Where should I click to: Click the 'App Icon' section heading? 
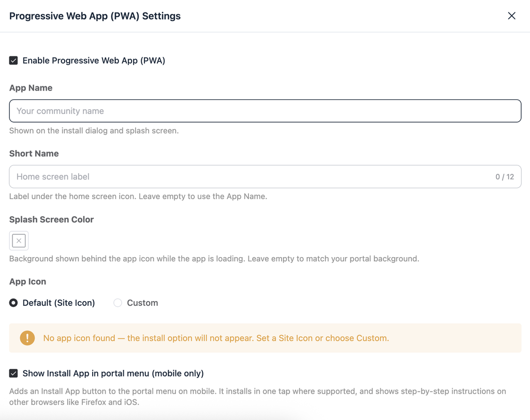(x=28, y=281)
